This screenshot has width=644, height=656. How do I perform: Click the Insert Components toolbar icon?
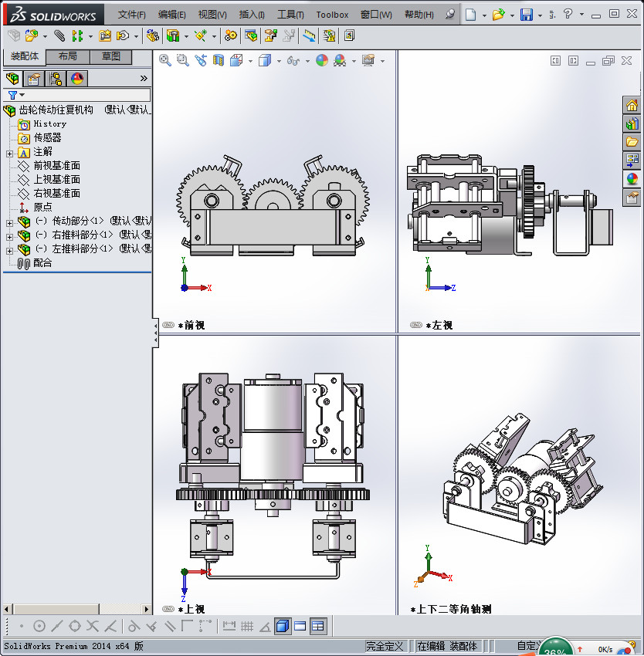point(32,36)
